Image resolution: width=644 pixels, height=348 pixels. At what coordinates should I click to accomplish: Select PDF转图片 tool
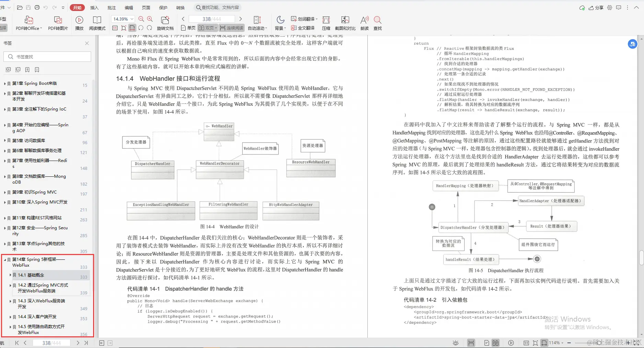pos(57,23)
